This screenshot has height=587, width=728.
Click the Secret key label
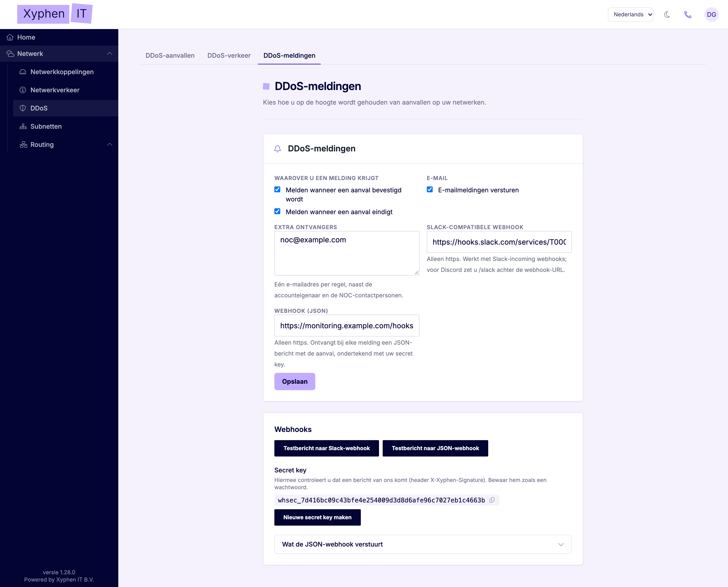click(x=290, y=470)
